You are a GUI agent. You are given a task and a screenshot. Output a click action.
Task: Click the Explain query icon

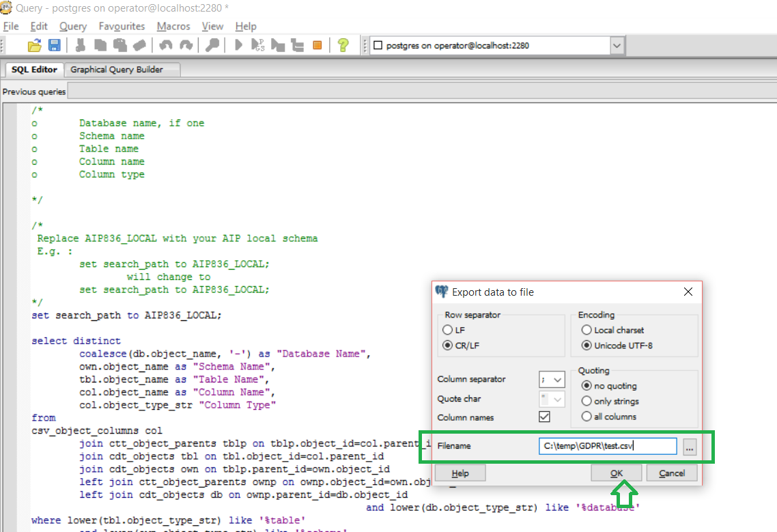(297, 46)
